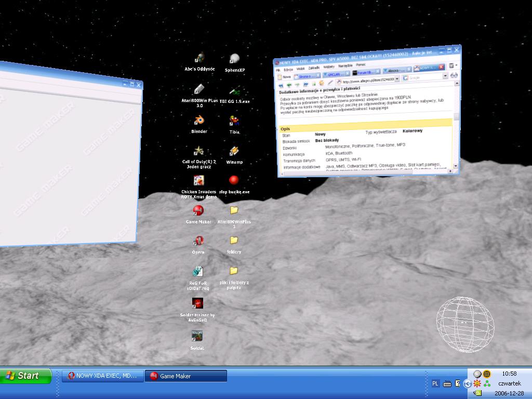Launch the Game Maker desktop shortcut
The height and width of the screenshot is (399, 532).
pyautogui.click(x=198, y=211)
